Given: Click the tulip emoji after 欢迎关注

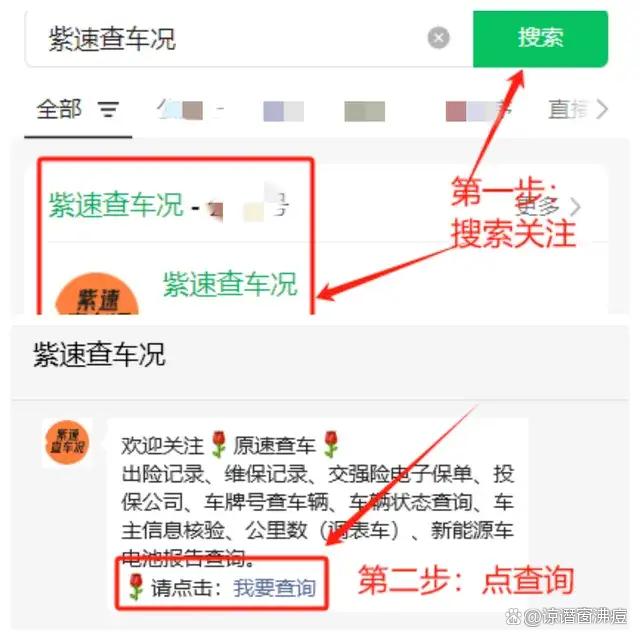Looking at the screenshot, I should [219, 444].
